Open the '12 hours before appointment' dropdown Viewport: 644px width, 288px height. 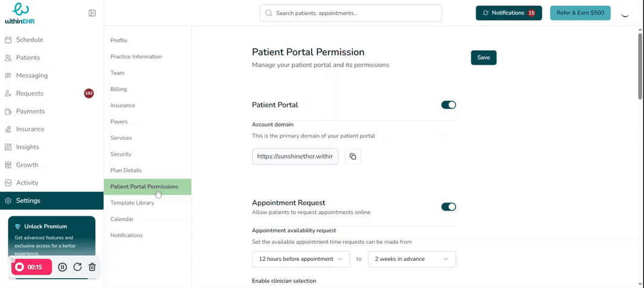click(300, 259)
